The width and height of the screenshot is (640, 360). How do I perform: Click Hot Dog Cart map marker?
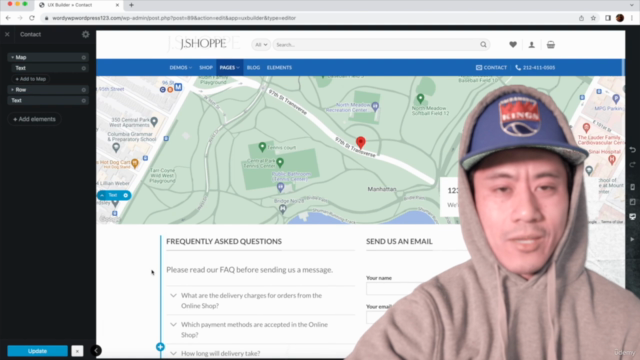pyautogui.click(x=135, y=164)
